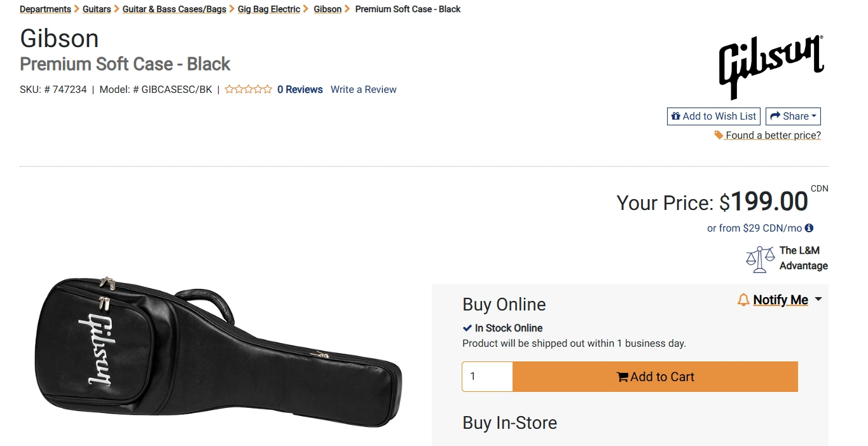868x446 pixels.
Task: Click the star rating icons
Action: [249, 90]
